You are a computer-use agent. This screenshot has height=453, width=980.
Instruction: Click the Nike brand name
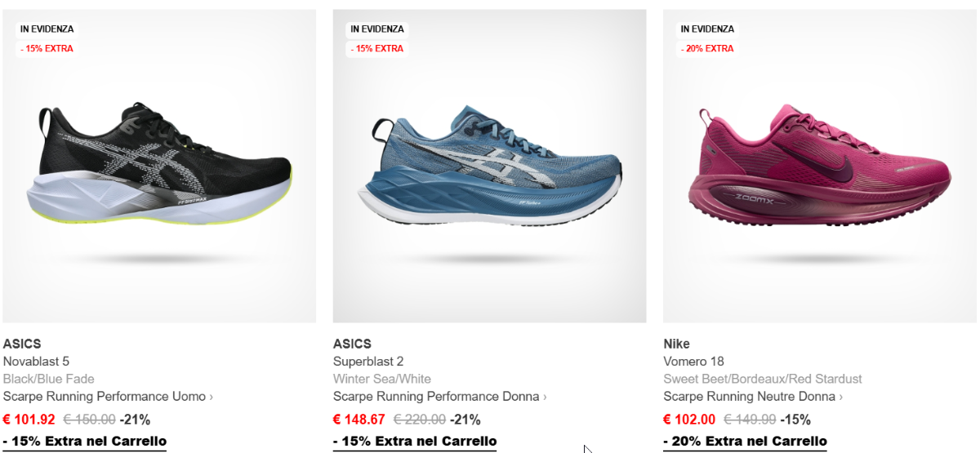[x=677, y=344]
